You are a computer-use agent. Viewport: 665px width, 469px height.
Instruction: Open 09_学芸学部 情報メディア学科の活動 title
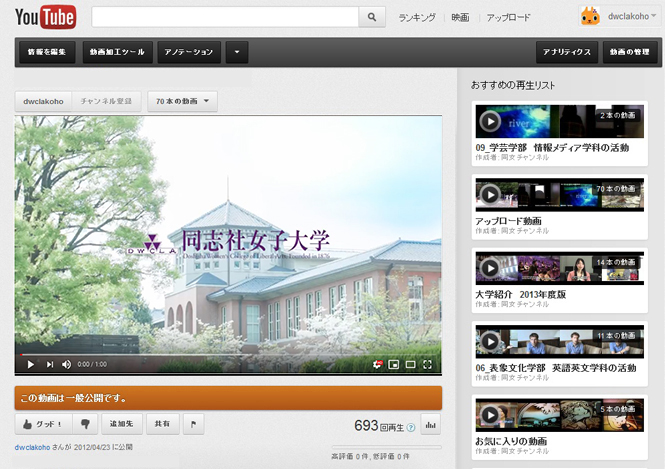[x=552, y=148]
